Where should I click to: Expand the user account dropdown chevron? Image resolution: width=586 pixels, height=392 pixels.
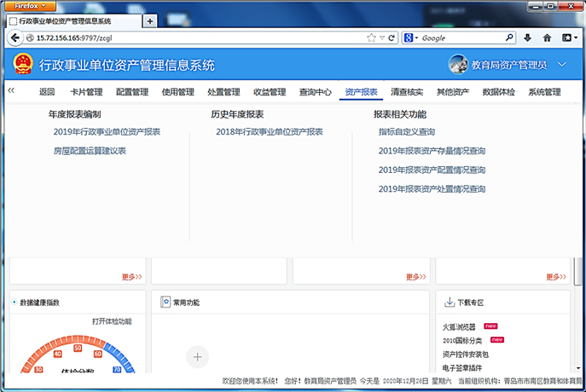(x=562, y=64)
